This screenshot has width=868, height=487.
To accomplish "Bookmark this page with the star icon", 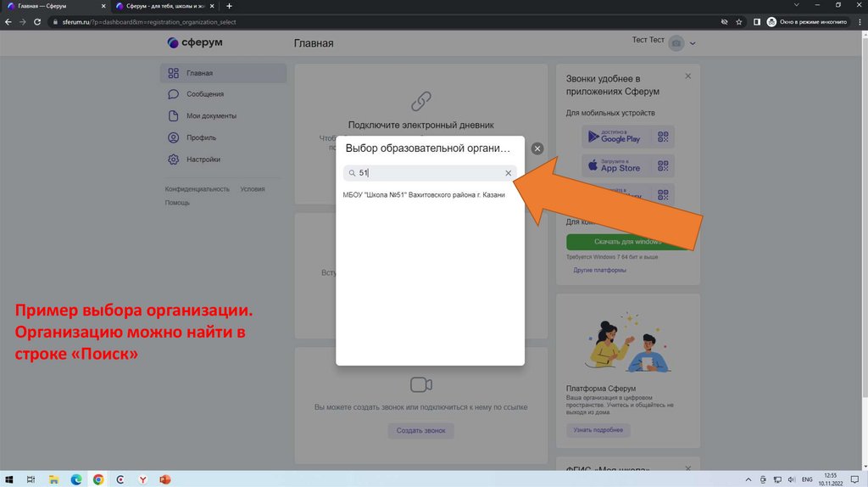I will click(x=738, y=22).
